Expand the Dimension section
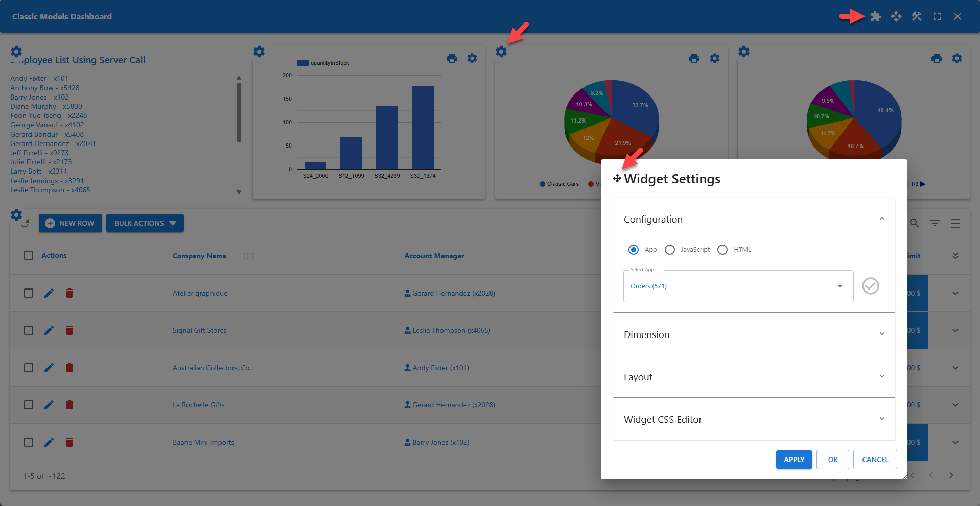This screenshot has height=506, width=980. point(881,334)
